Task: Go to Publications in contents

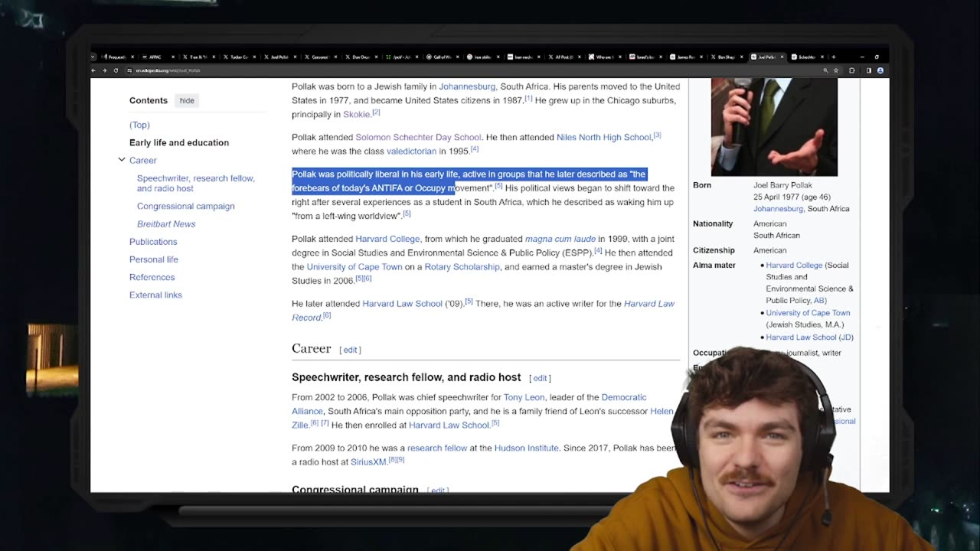Action: (x=153, y=242)
